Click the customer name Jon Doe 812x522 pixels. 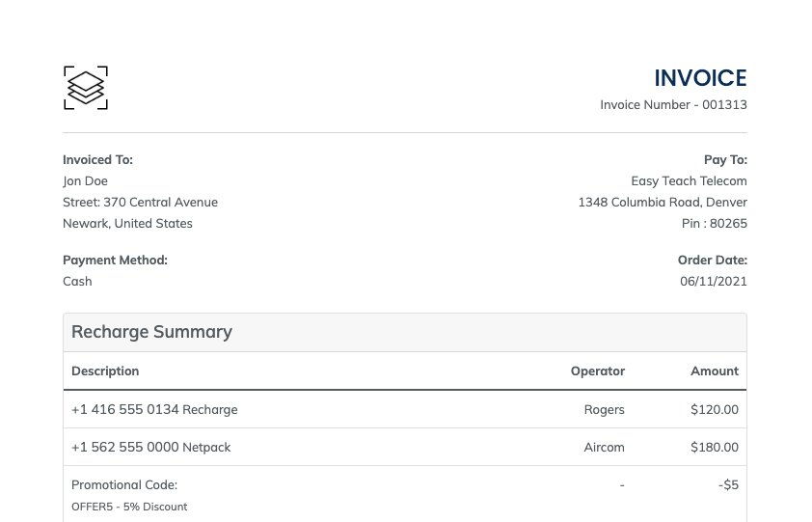pyautogui.click(x=85, y=181)
